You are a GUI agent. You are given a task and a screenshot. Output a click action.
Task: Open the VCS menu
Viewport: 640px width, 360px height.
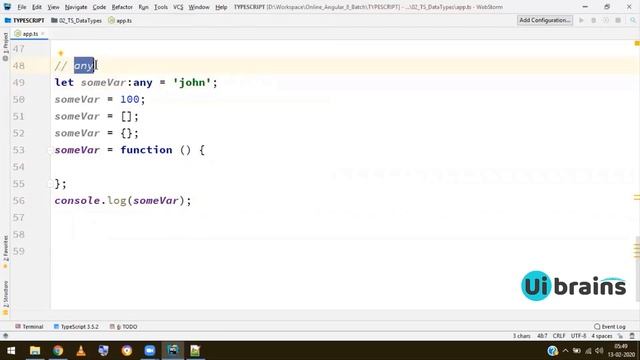click(178, 7)
